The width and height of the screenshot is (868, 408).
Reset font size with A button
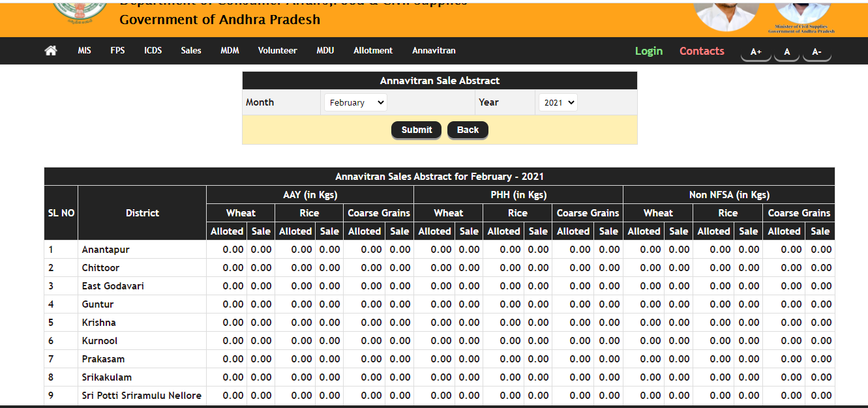(x=787, y=52)
